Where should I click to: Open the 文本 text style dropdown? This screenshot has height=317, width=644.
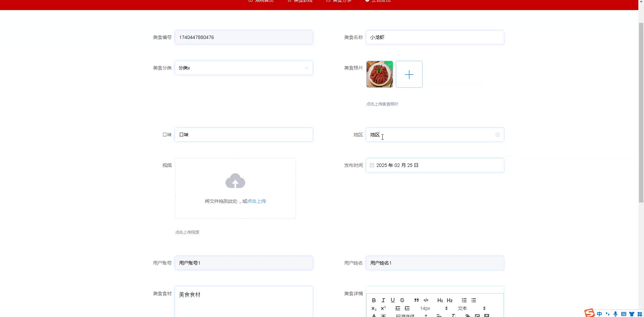tap(471, 308)
